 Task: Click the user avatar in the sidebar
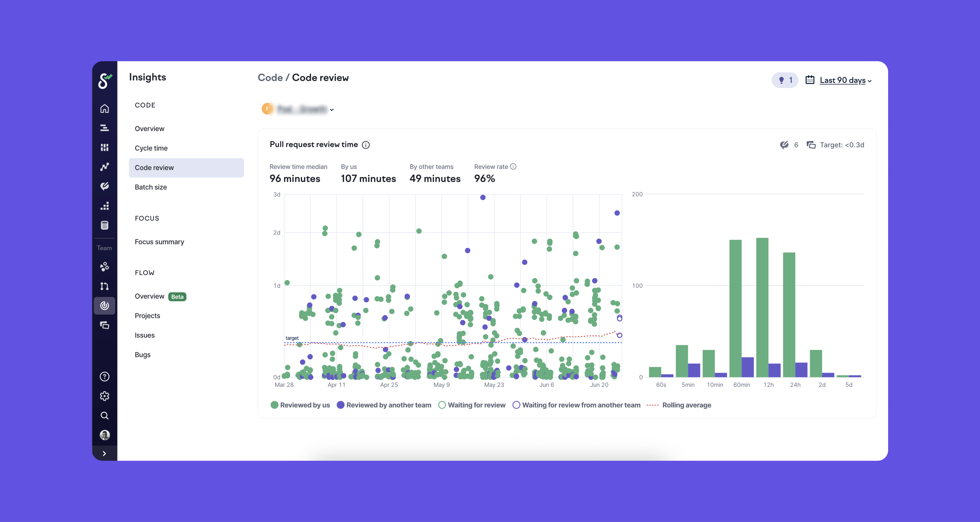point(104,434)
